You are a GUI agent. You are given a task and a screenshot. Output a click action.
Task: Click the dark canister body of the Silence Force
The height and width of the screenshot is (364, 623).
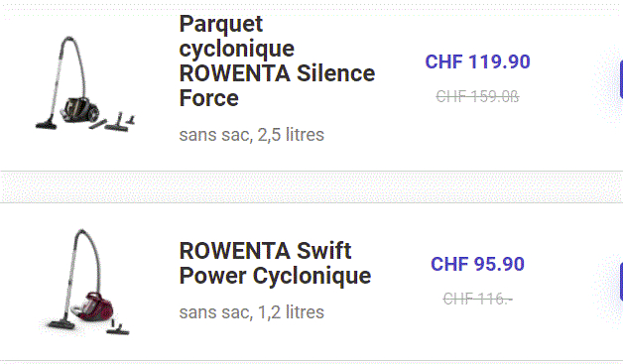(80, 109)
